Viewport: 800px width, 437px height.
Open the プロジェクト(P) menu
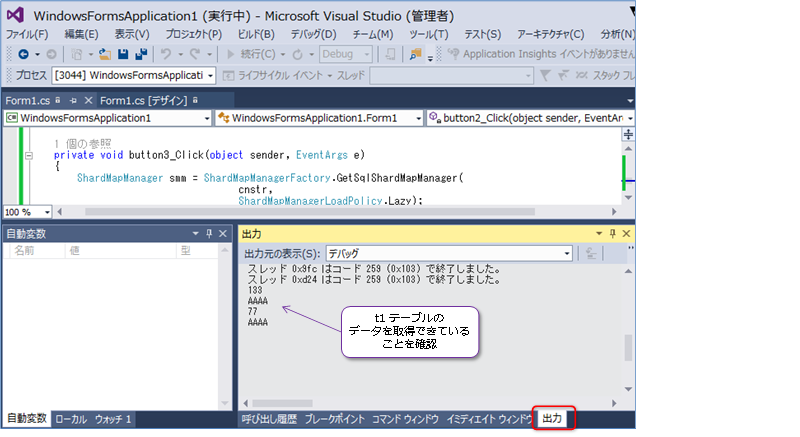tap(194, 34)
